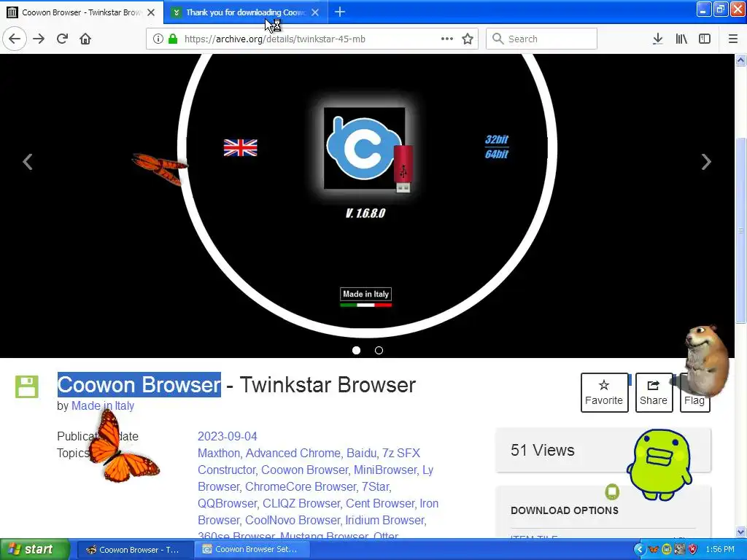747x560 pixels.
Task: Show site information icon in address bar
Action: [x=158, y=39]
